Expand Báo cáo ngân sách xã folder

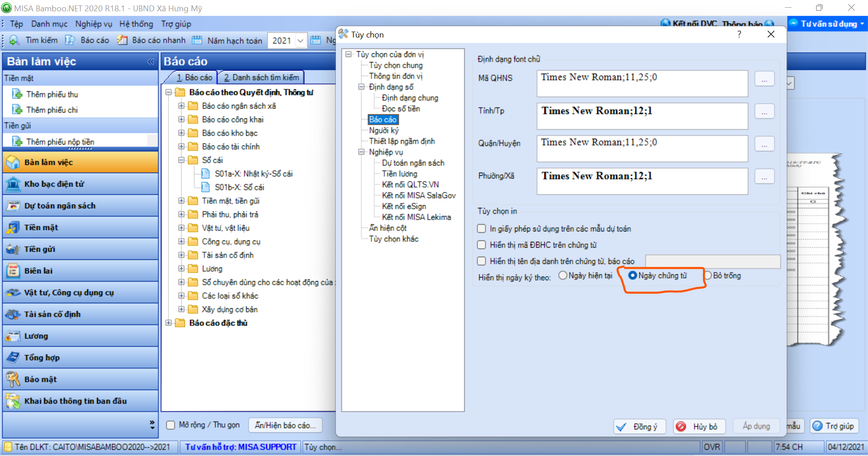[181, 106]
